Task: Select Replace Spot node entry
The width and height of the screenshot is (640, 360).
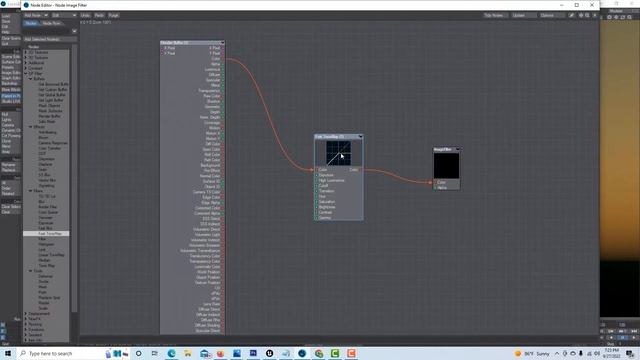Action: 49,298
